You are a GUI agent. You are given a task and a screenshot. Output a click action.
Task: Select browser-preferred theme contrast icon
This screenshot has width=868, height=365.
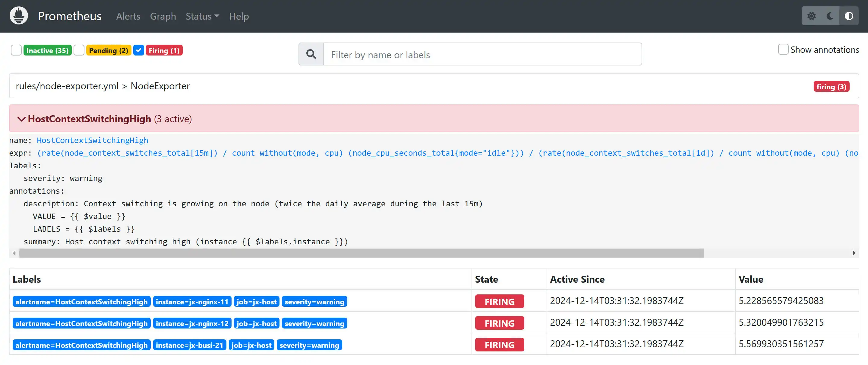pos(849,16)
